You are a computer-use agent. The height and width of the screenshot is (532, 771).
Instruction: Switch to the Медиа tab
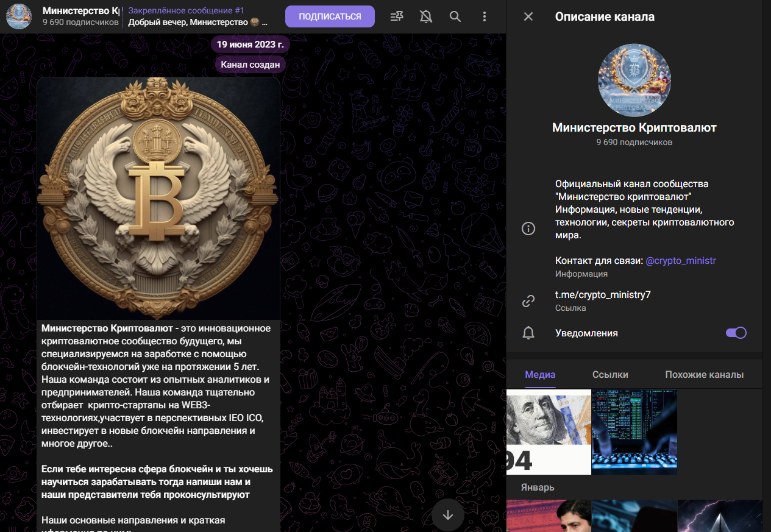point(540,375)
